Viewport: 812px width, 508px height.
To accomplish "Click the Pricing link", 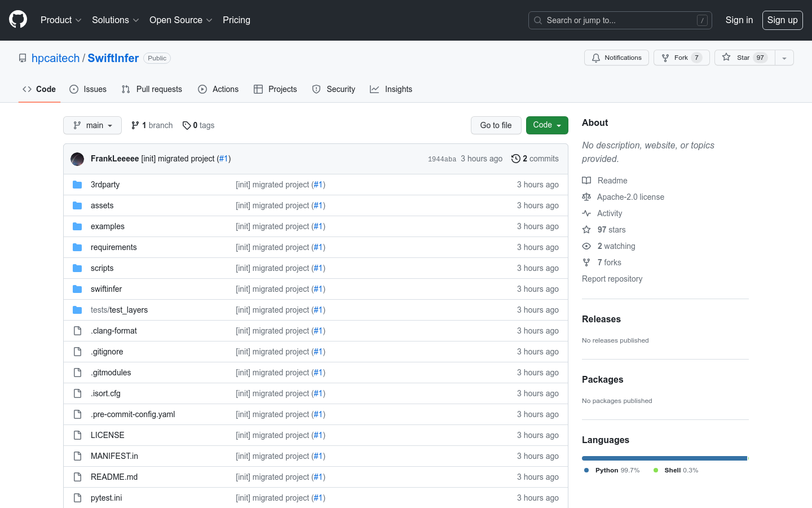I will [236, 20].
